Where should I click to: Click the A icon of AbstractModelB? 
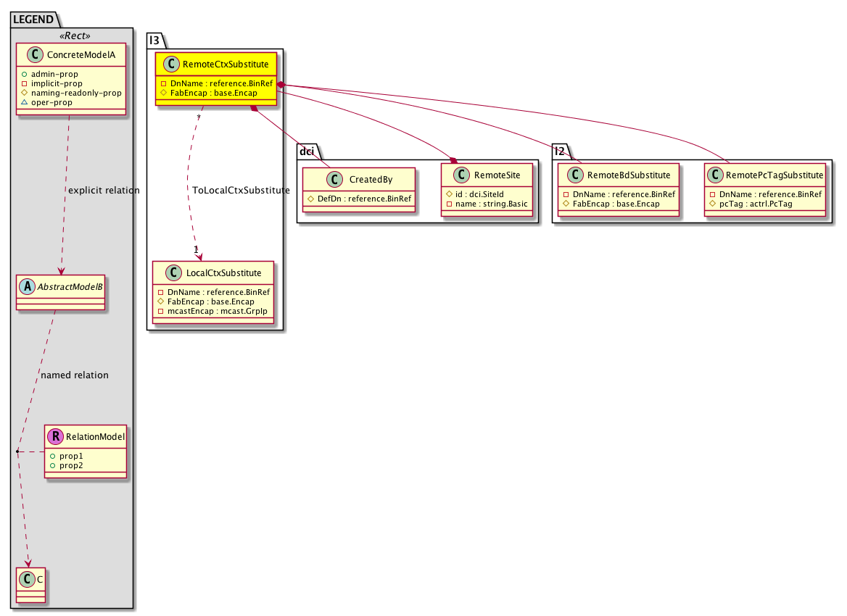click(x=27, y=286)
